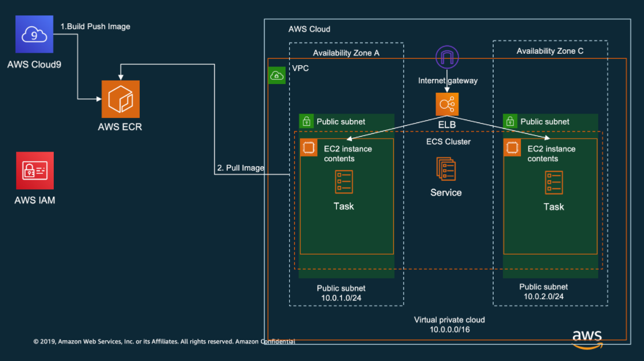Image resolution: width=644 pixels, height=361 pixels.
Task: Click the "10.0.2.0/24" subnet address
Action: pos(544,296)
